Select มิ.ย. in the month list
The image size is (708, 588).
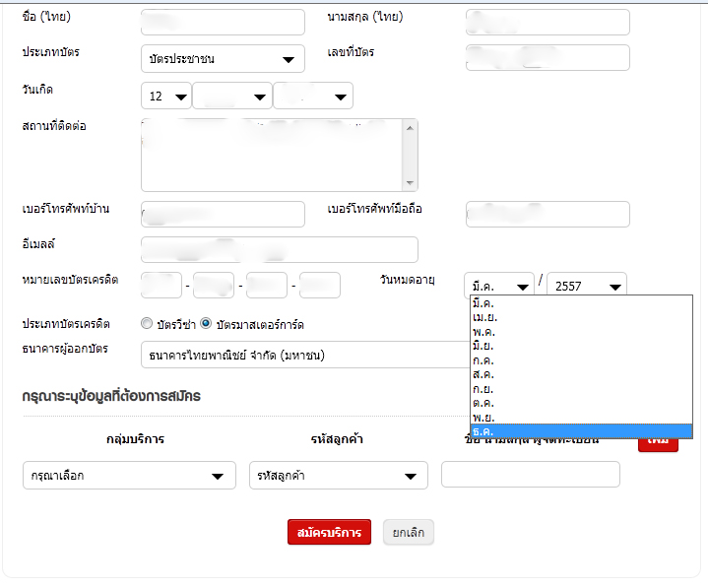[x=581, y=346]
